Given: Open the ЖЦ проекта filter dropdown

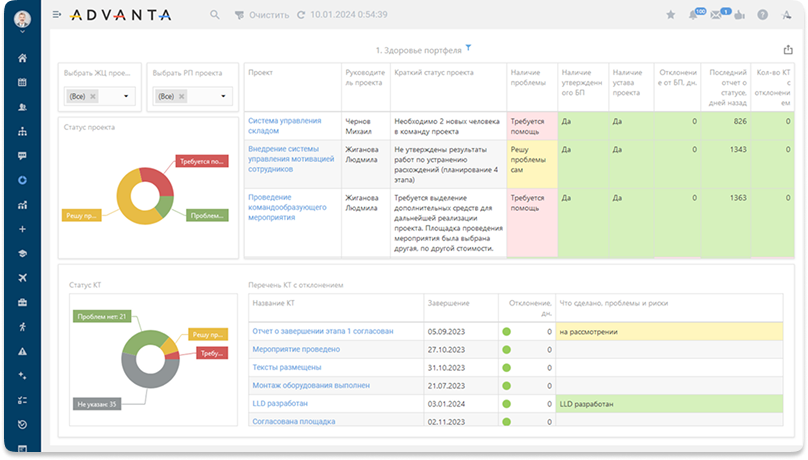Looking at the screenshot, I should click(98, 96).
